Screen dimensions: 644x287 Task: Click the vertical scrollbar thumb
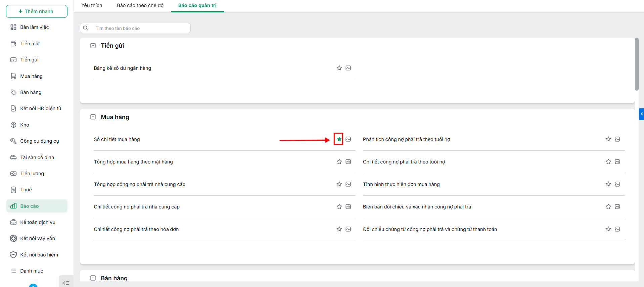point(637,64)
